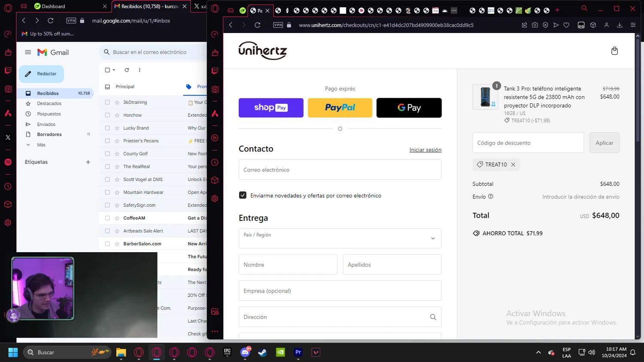Click the Windows Start button
644x362 pixels.
[x=13, y=353]
